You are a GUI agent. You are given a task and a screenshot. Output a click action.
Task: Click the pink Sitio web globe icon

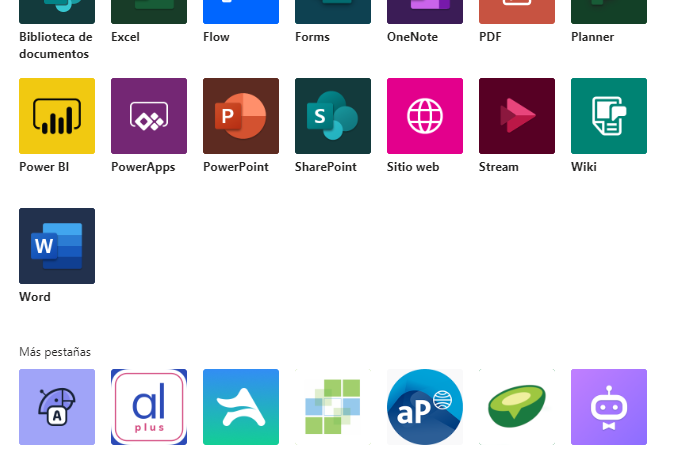tap(425, 116)
